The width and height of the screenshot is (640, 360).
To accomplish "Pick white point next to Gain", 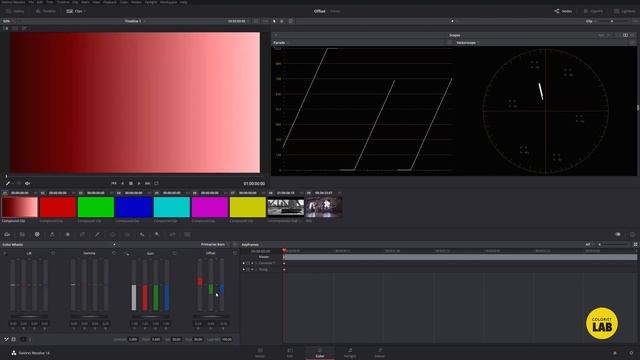I will (127, 253).
